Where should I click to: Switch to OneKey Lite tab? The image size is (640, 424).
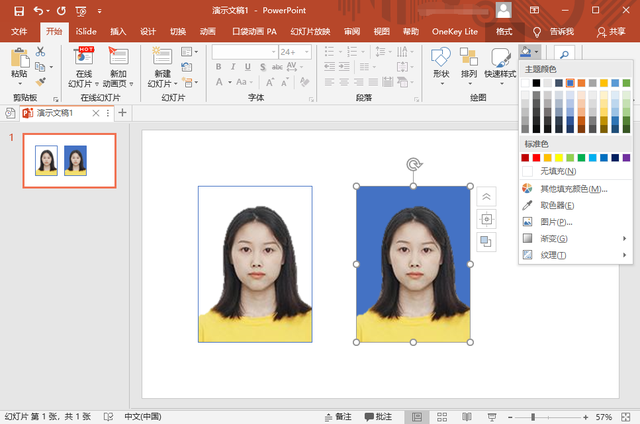[455, 32]
